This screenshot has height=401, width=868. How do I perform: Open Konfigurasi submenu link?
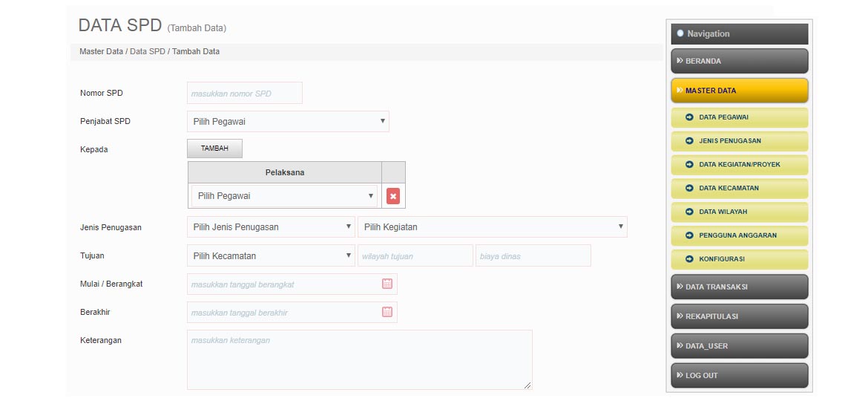click(x=740, y=258)
